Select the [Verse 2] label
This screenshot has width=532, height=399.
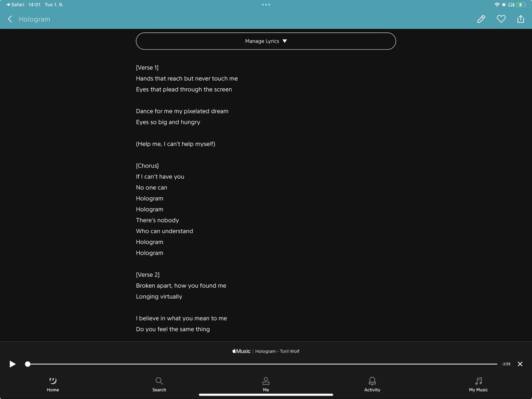click(x=148, y=275)
